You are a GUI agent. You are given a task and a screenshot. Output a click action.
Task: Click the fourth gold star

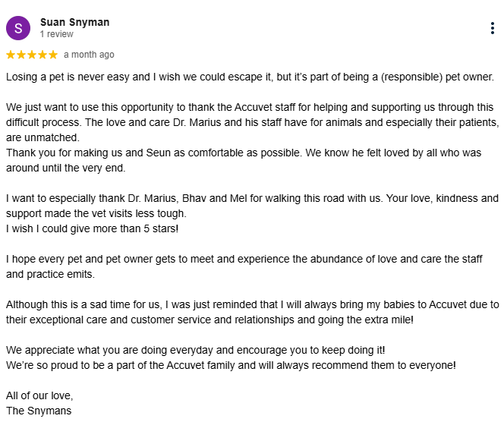pyautogui.click(x=43, y=55)
